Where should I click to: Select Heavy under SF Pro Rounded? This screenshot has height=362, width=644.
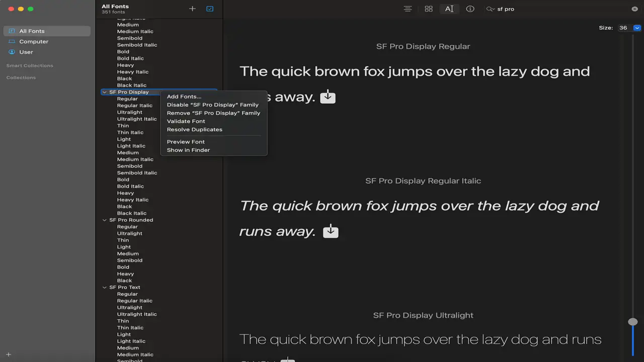tap(125, 274)
